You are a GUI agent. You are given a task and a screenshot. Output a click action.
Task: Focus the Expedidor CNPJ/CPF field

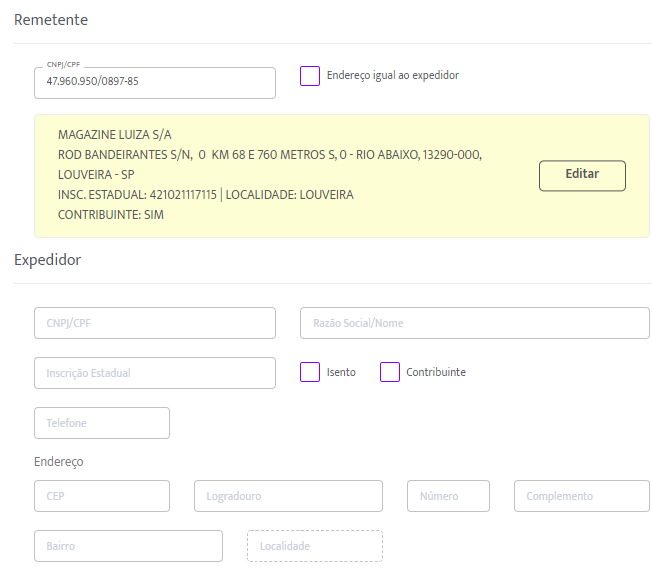coord(155,323)
